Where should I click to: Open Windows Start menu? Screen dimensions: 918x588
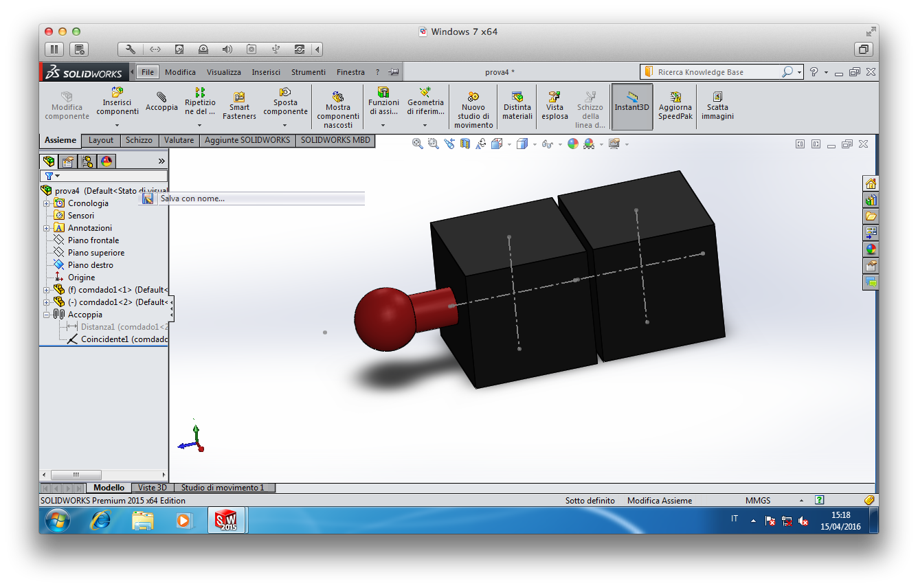pos(58,521)
